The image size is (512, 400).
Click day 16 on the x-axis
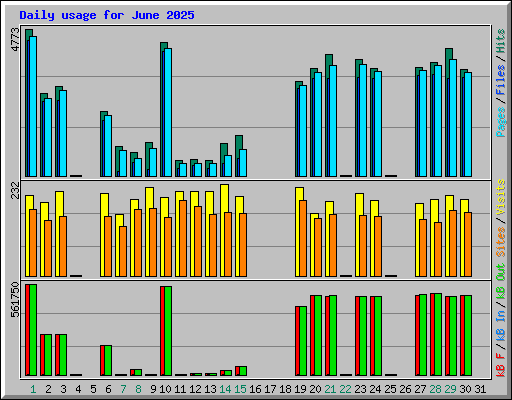coord(255,389)
